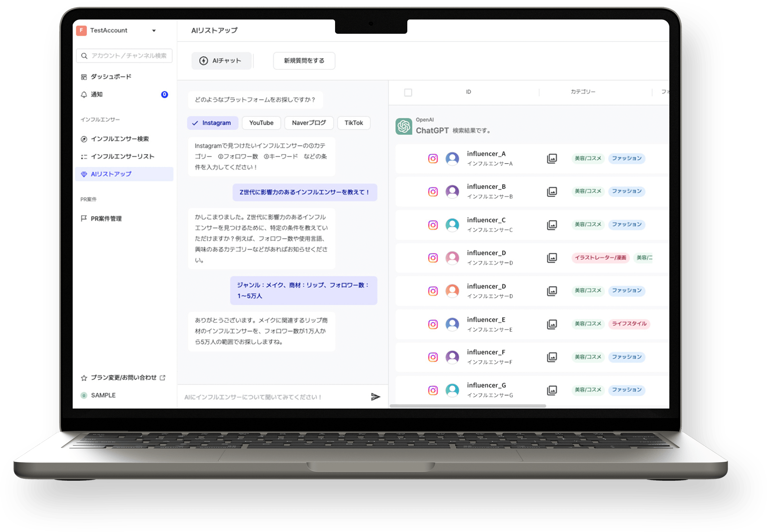The height and width of the screenshot is (532, 767).
Task: Select AIリストアップ in the sidebar
Action: 124,174
